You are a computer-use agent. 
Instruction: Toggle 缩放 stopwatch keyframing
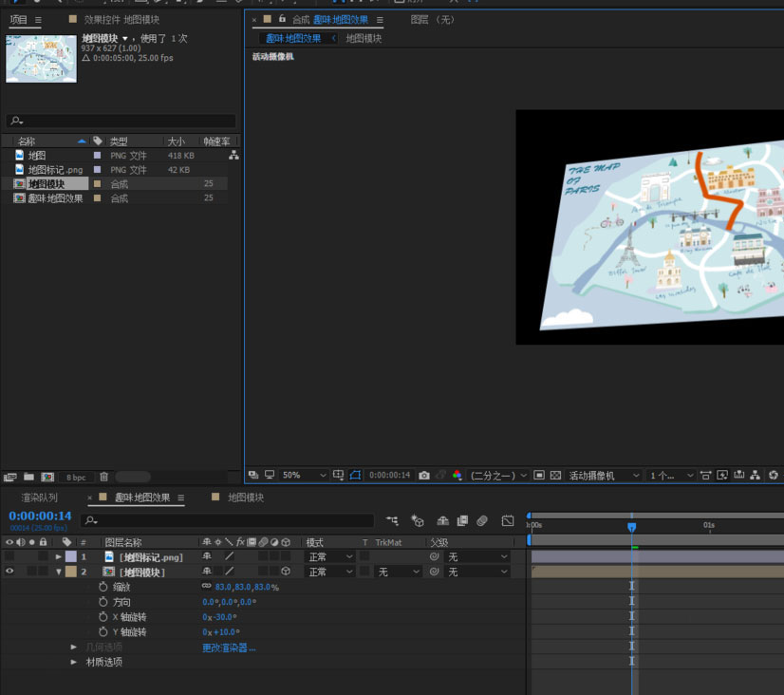[x=103, y=587]
